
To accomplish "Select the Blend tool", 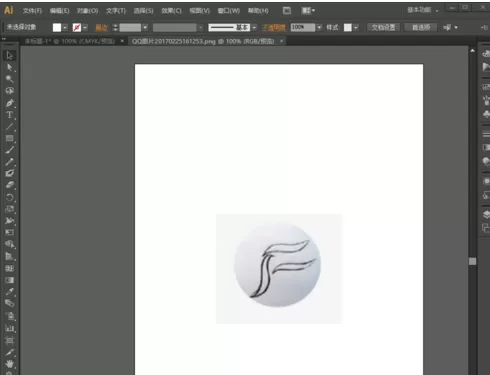I will pyautogui.click(x=9, y=303).
